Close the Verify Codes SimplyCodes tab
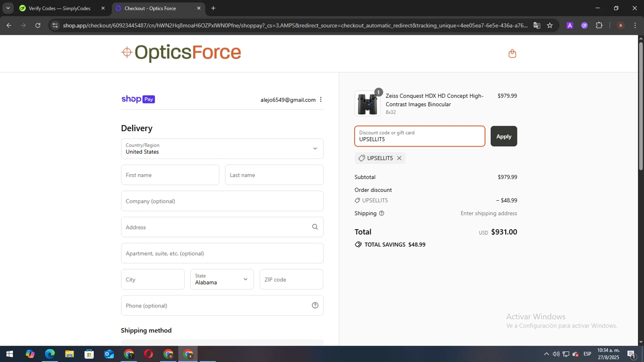This screenshot has height=362, width=644. coord(103,8)
